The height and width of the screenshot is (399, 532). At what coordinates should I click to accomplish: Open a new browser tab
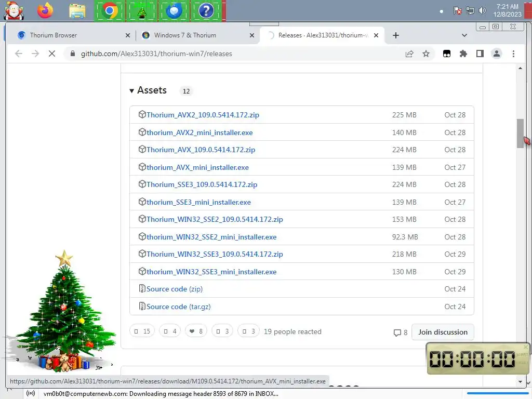395,35
